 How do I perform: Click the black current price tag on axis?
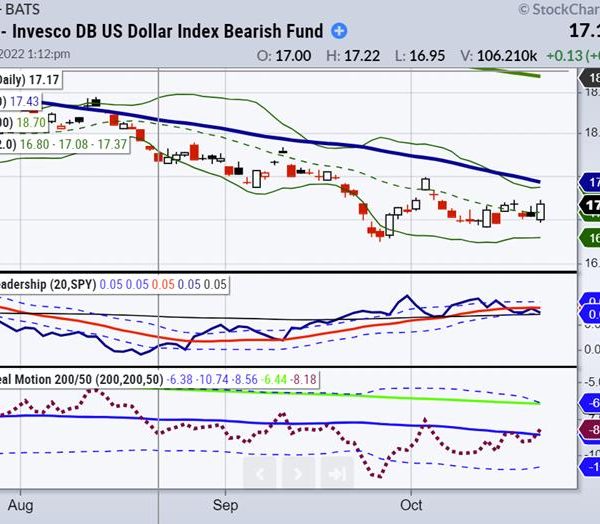590,205
